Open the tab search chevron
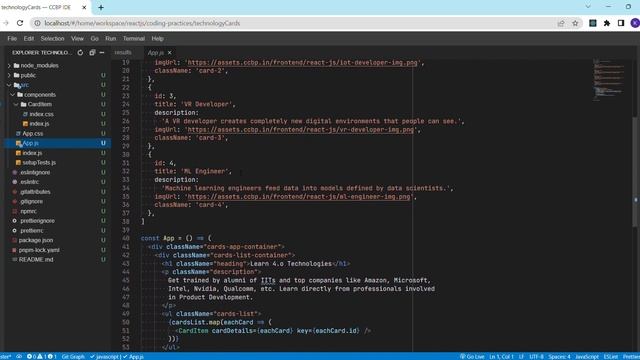This screenshot has height=360, width=640. 588,7
